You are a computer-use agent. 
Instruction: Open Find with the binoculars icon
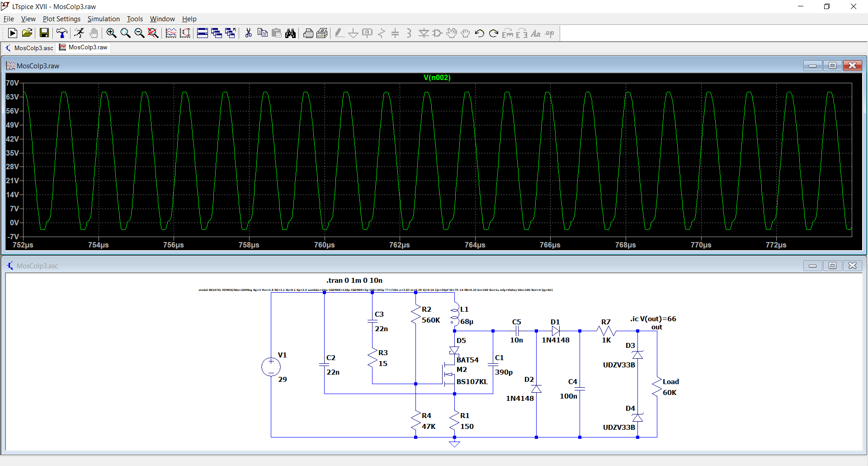coord(290,33)
